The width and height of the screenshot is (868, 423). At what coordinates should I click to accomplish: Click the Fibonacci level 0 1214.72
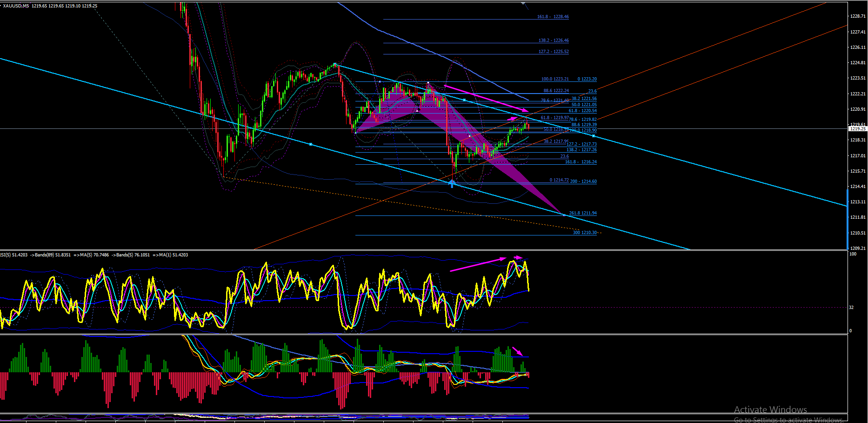click(x=559, y=180)
